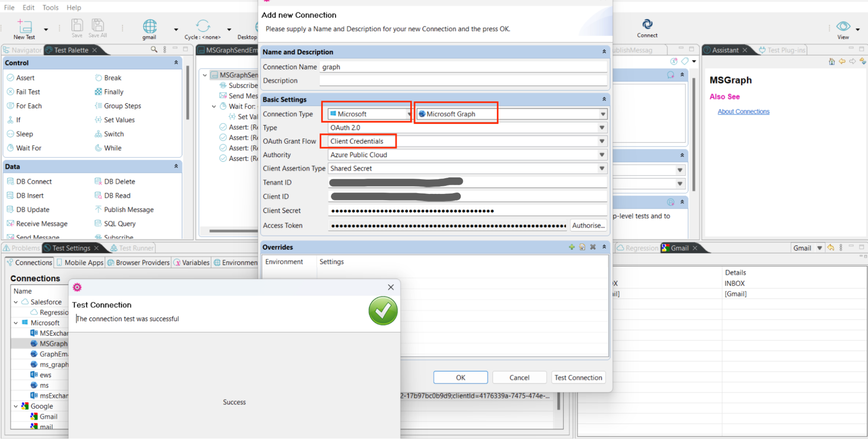Select the For Each control step
868x439 pixels.
tap(24, 106)
